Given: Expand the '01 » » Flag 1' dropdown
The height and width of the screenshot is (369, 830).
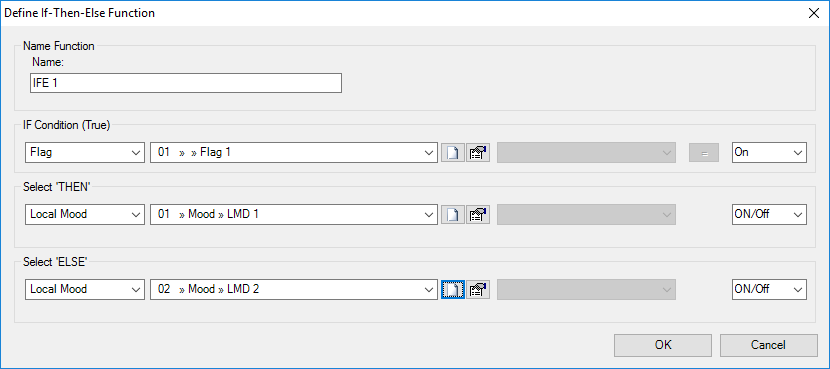Looking at the screenshot, I should [294, 152].
